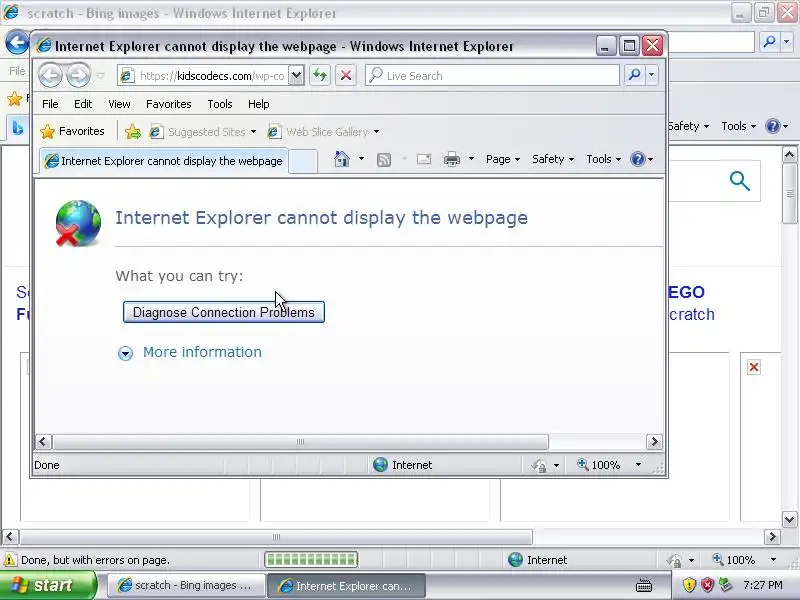
Task: Click the Bing search magnifier in background page
Action: click(739, 181)
